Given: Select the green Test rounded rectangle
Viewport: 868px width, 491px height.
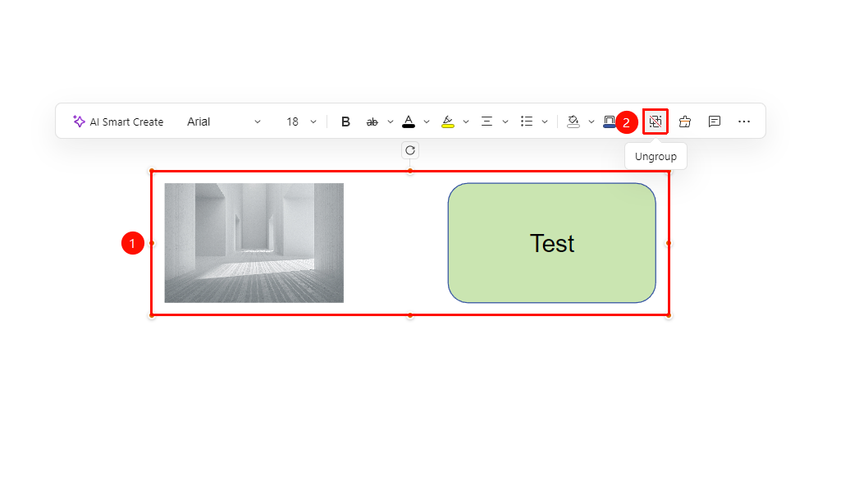Looking at the screenshot, I should tap(552, 243).
